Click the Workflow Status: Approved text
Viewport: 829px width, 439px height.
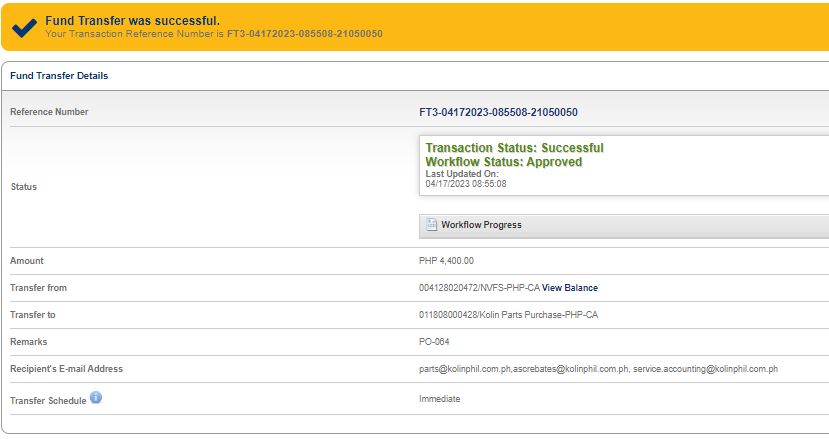pos(503,162)
